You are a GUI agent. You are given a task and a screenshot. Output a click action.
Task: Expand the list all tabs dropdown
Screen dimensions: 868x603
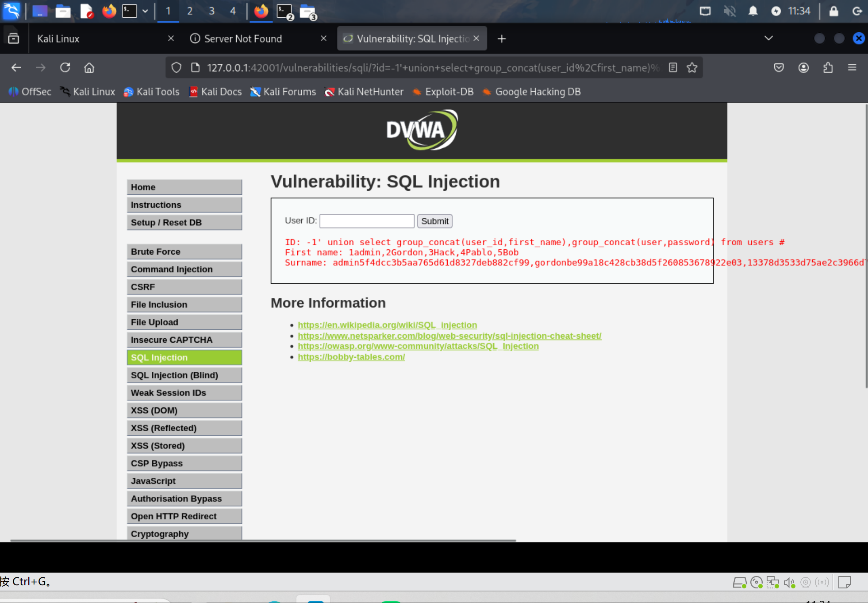pyautogui.click(x=768, y=39)
